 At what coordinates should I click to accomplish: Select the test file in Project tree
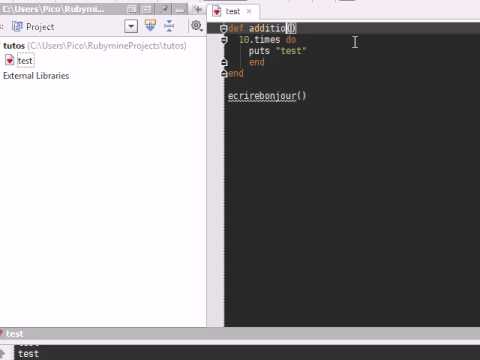tap(25, 61)
